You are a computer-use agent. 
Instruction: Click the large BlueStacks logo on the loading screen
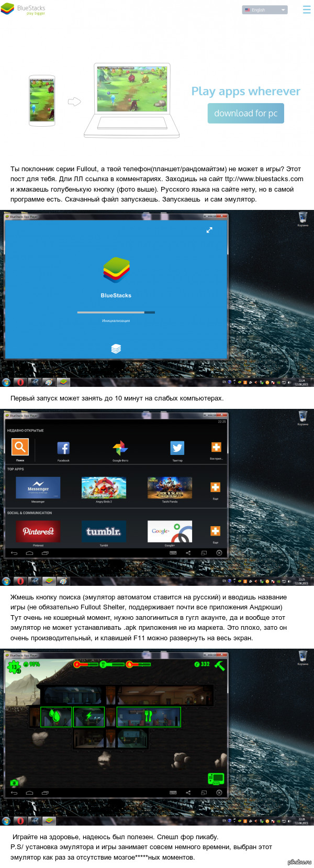(116, 270)
